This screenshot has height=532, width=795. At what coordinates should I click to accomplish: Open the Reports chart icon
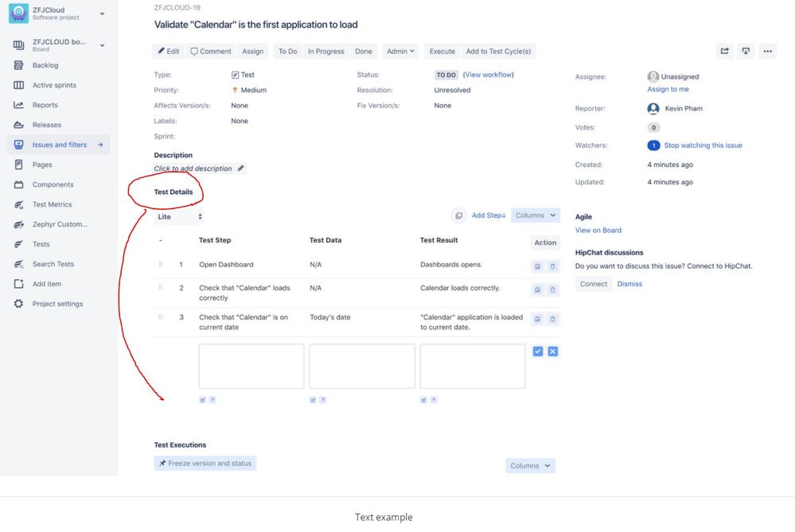click(x=19, y=105)
